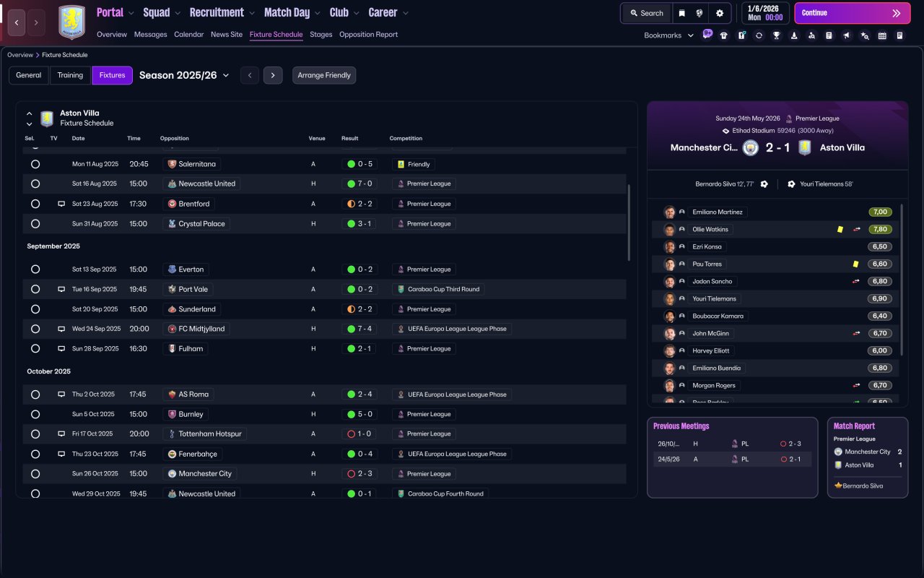
Task: Click the football icon beside Bernardo Silva's goals
Action: (x=764, y=184)
